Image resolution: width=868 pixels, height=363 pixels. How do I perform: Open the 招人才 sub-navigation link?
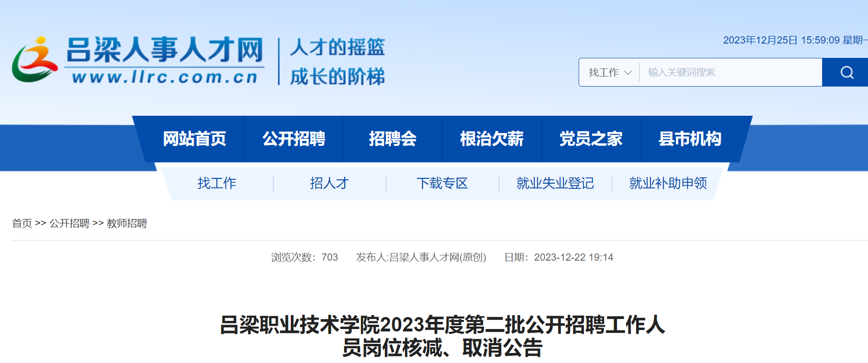[330, 183]
